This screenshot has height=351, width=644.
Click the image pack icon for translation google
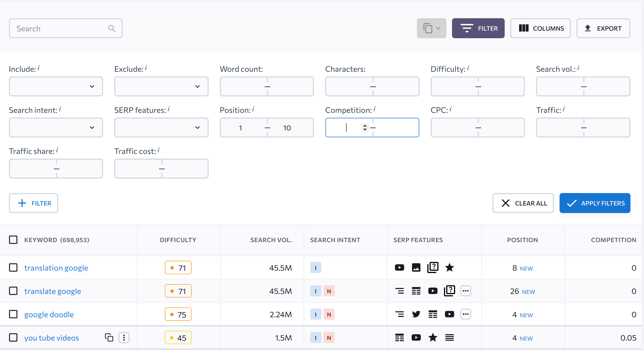tap(416, 268)
